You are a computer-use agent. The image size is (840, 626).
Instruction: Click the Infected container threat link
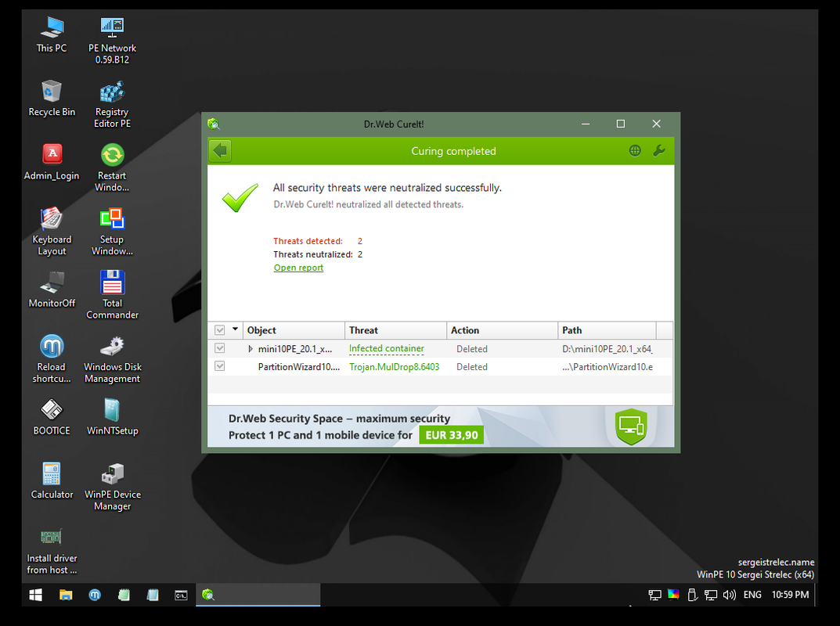pyautogui.click(x=386, y=349)
